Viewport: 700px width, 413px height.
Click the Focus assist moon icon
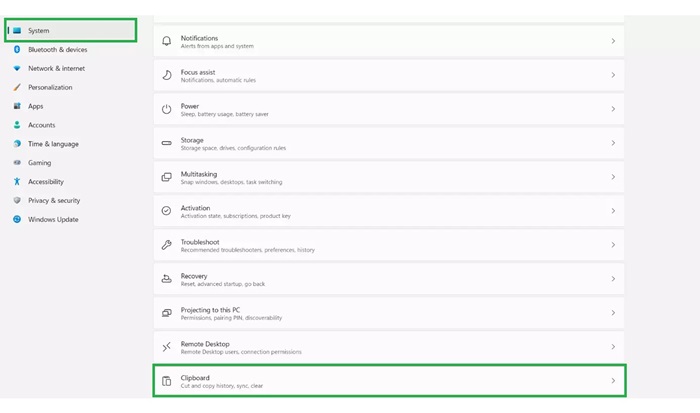[167, 75]
